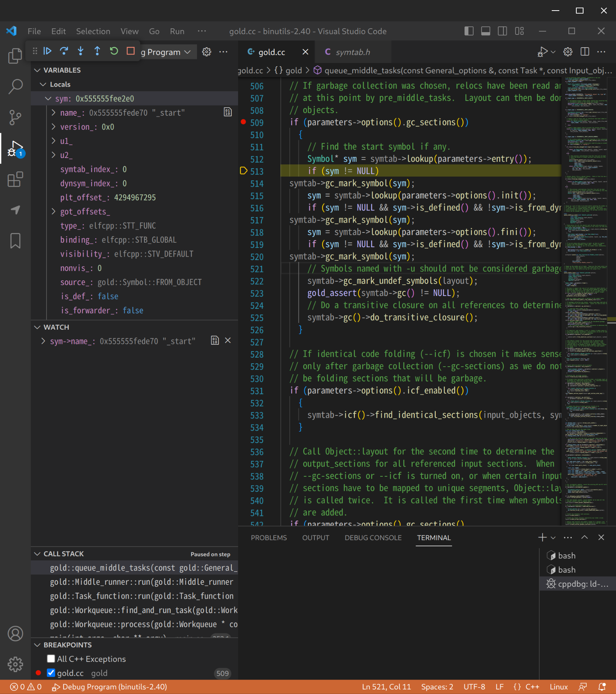Step Out of the function
The image size is (616, 694).
[x=97, y=51]
